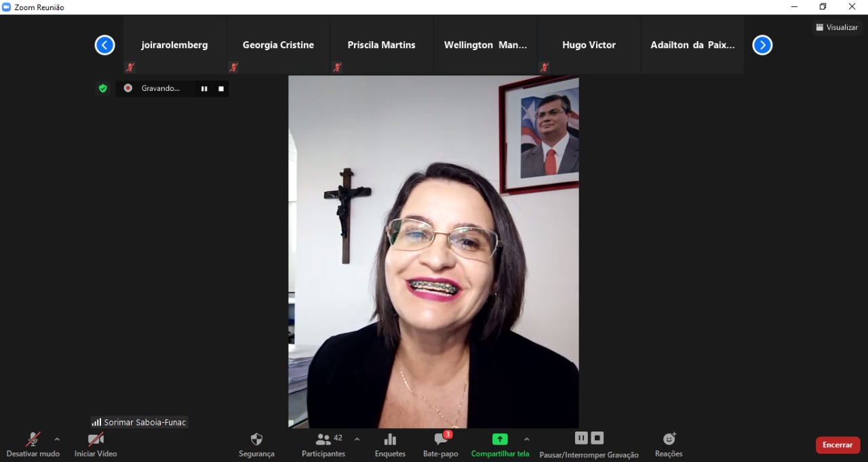The height and width of the screenshot is (462, 868).
Task: Open Bate-papo chat with 3 unread
Action: (x=441, y=440)
